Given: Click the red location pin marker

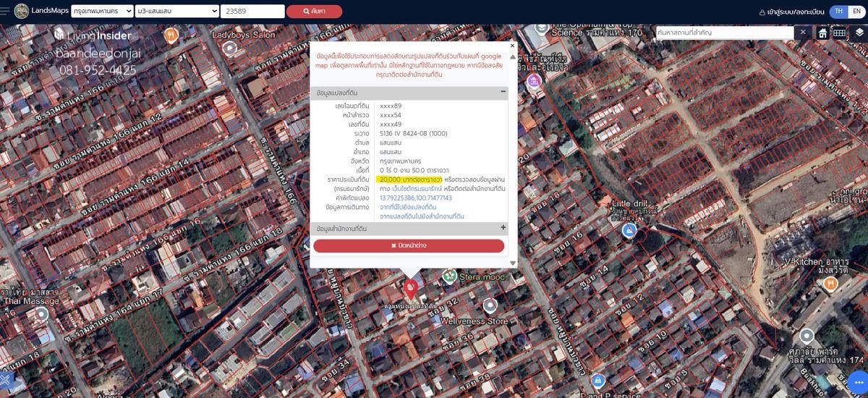Looking at the screenshot, I should pyautogui.click(x=411, y=288).
